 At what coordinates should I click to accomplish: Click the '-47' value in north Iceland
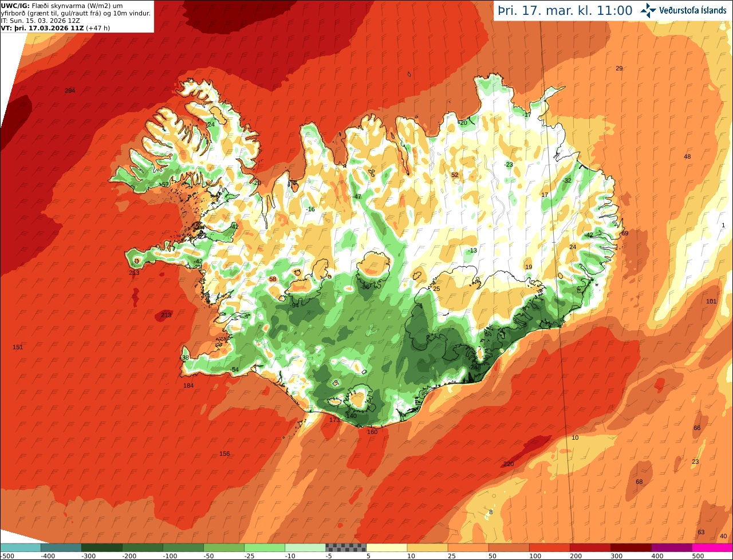pos(357,197)
